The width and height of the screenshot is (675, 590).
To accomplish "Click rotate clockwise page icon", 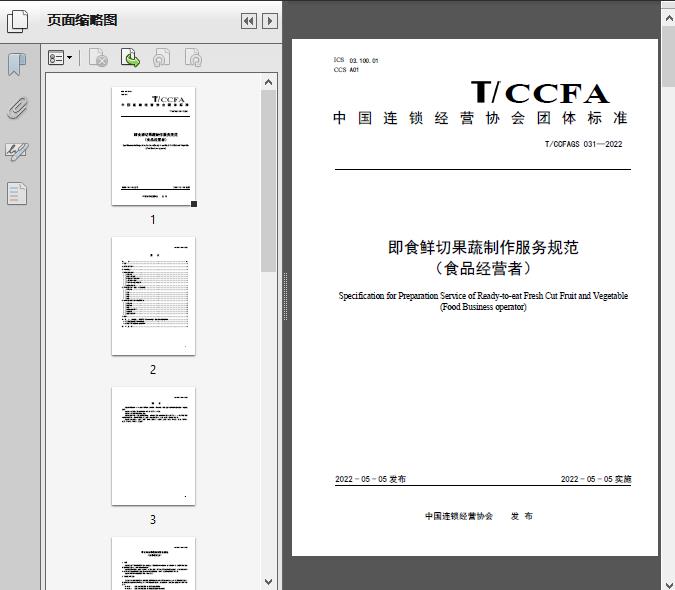I will pos(193,58).
